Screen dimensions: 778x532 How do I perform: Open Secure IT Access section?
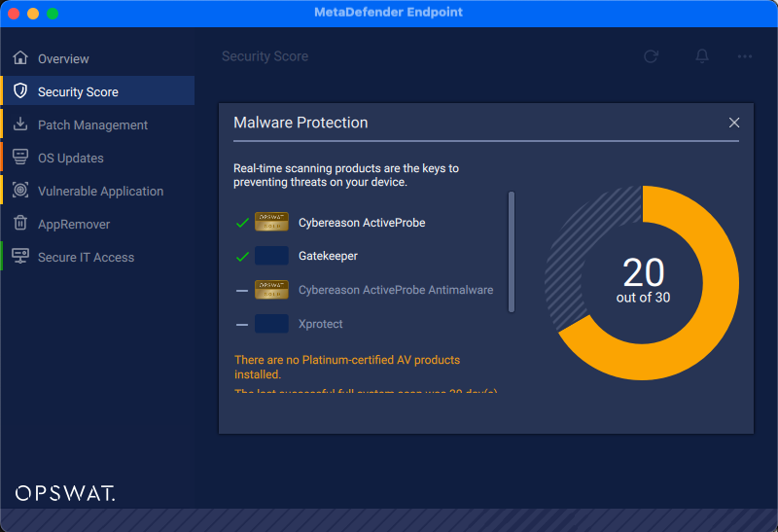(x=98, y=257)
